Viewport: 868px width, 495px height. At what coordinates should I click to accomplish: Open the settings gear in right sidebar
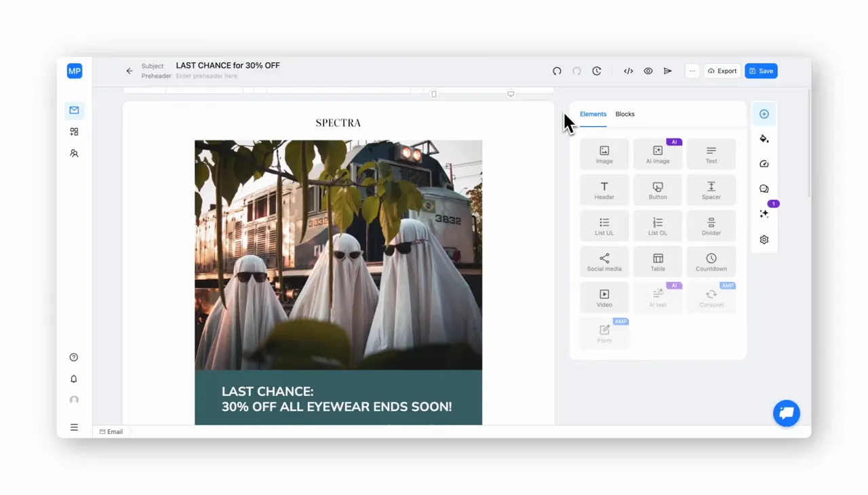click(x=764, y=239)
